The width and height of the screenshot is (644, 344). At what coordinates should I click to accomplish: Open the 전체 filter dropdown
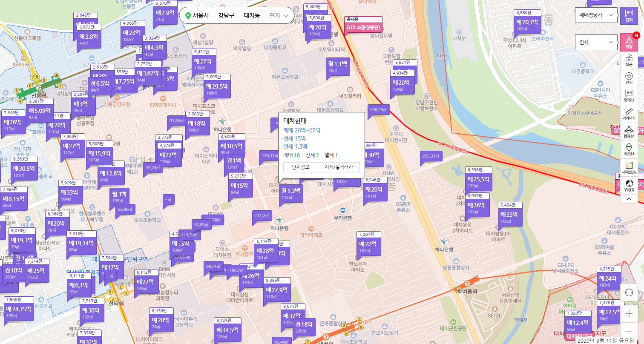click(596, 42)
